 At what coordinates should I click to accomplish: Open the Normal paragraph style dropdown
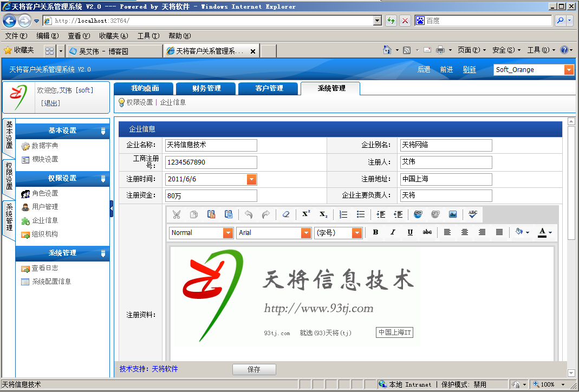[x=228, y=233]
